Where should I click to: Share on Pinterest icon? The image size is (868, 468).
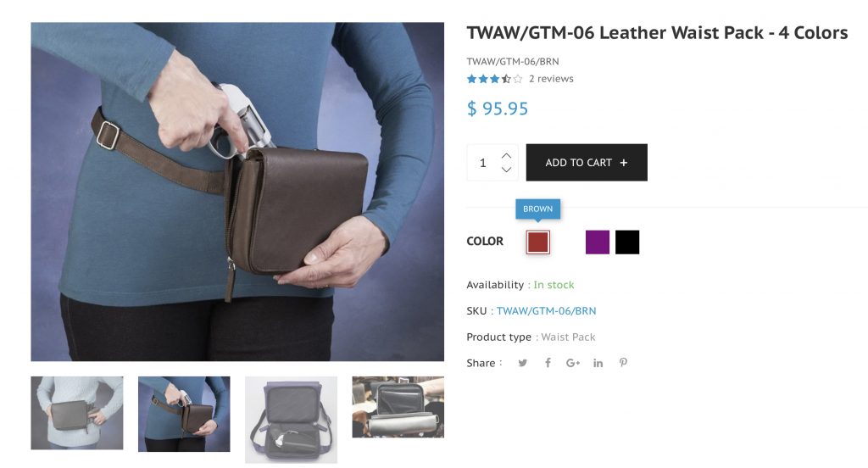623,363
